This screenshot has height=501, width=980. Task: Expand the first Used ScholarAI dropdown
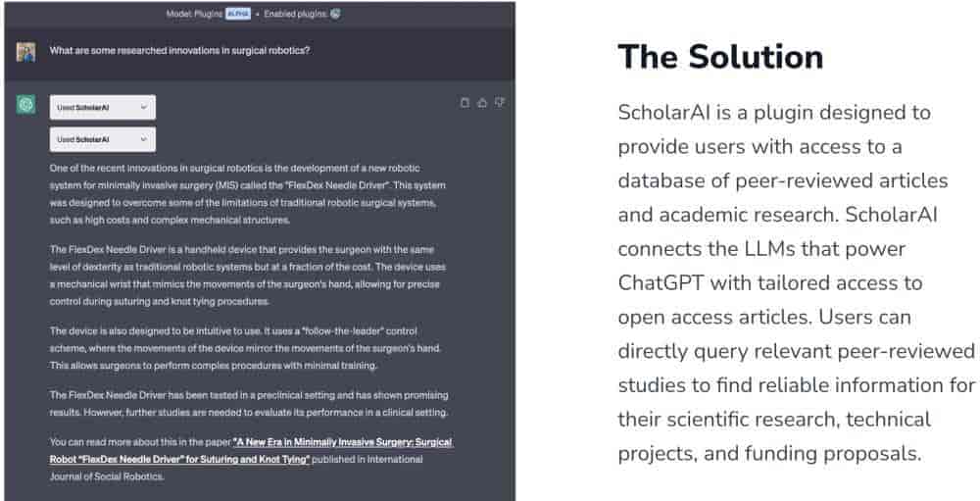[x=102, y=108]
